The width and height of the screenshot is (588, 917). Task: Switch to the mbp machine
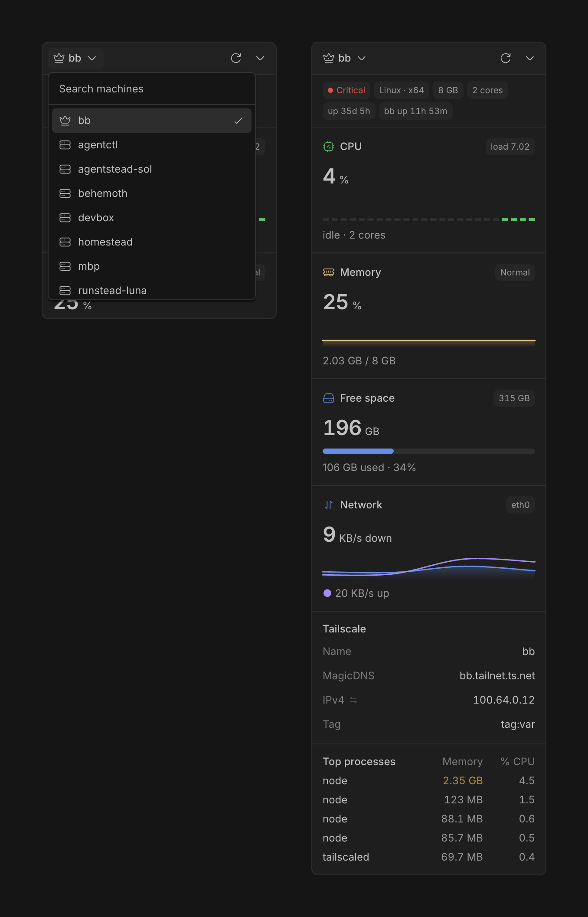click(152, 266)
